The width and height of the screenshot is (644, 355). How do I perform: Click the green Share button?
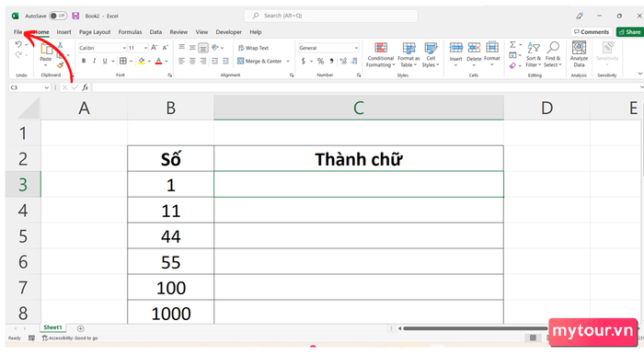coord(630,32)
